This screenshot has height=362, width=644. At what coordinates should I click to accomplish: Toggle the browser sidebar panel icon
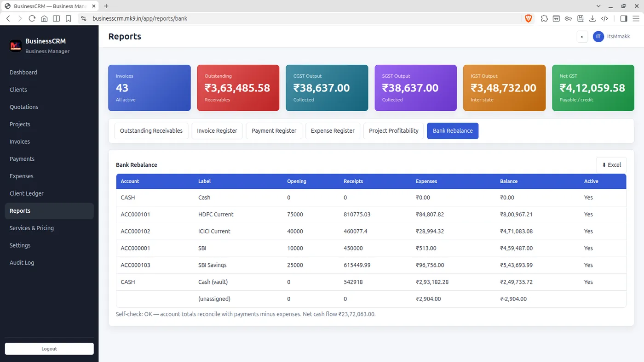(624, 18)
